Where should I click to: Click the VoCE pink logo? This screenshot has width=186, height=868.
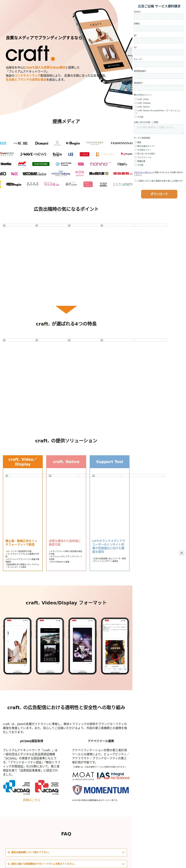14,174
